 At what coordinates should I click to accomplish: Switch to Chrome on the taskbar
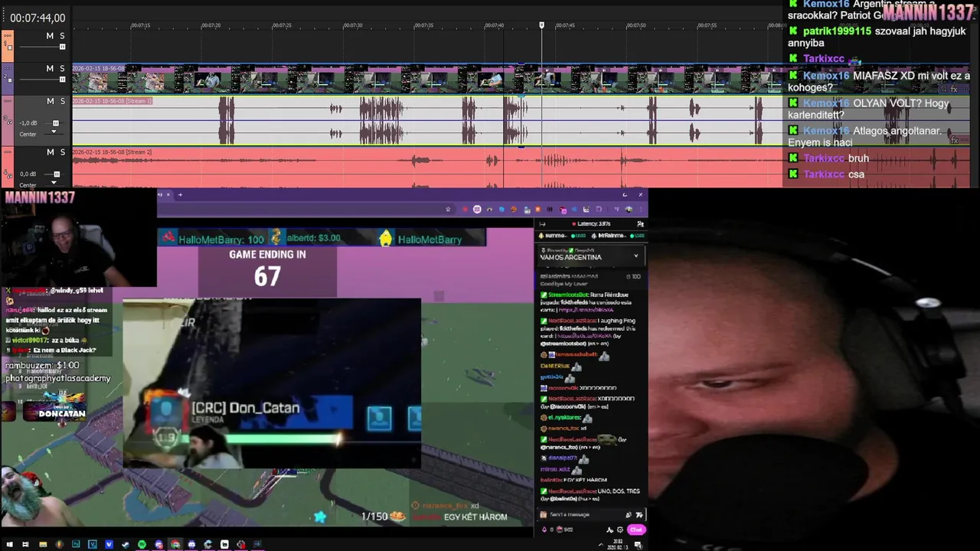pos(175,545)
